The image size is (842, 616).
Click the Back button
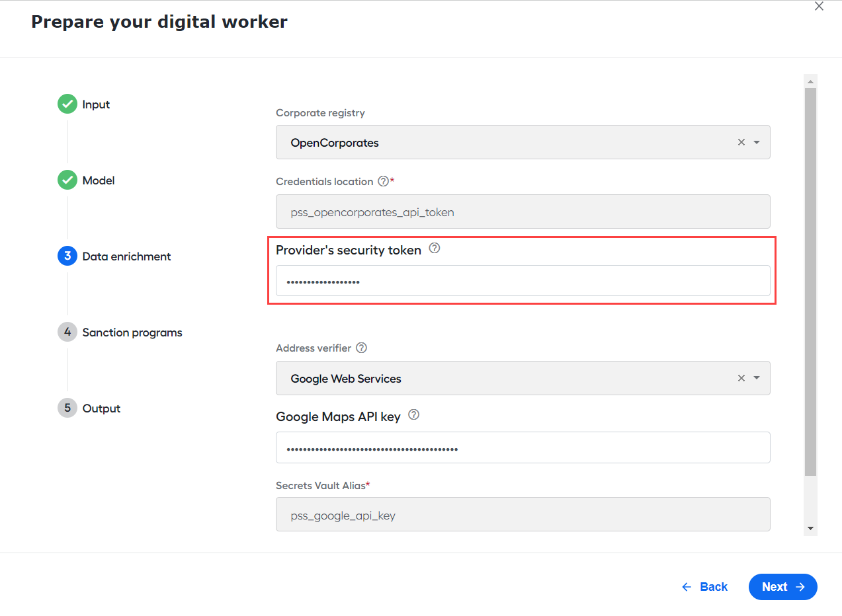(705, 587)
